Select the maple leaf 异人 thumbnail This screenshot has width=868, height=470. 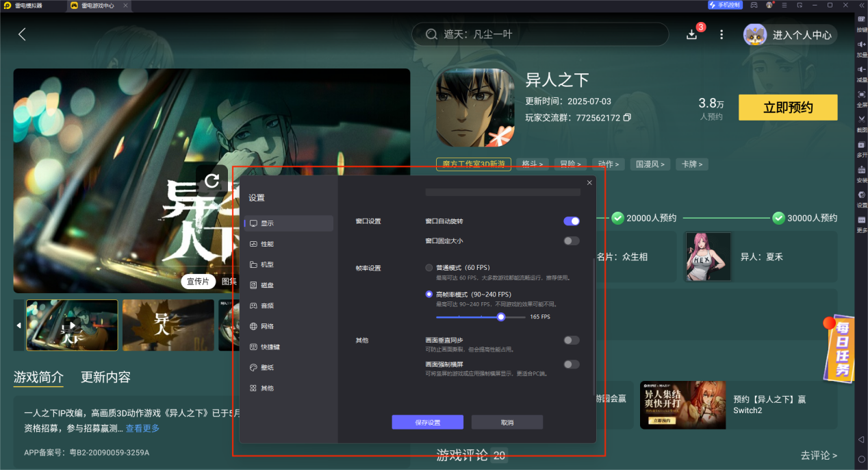point(168,325)
